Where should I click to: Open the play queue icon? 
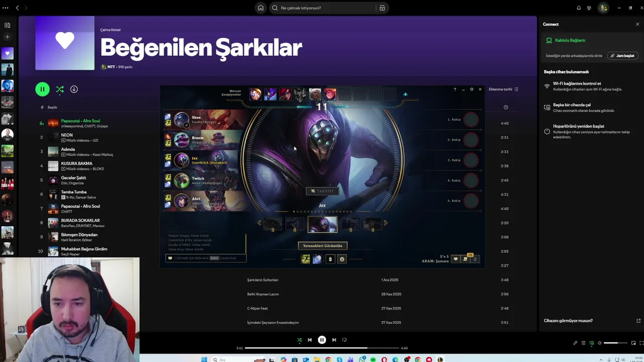click(x=584, y=343)
